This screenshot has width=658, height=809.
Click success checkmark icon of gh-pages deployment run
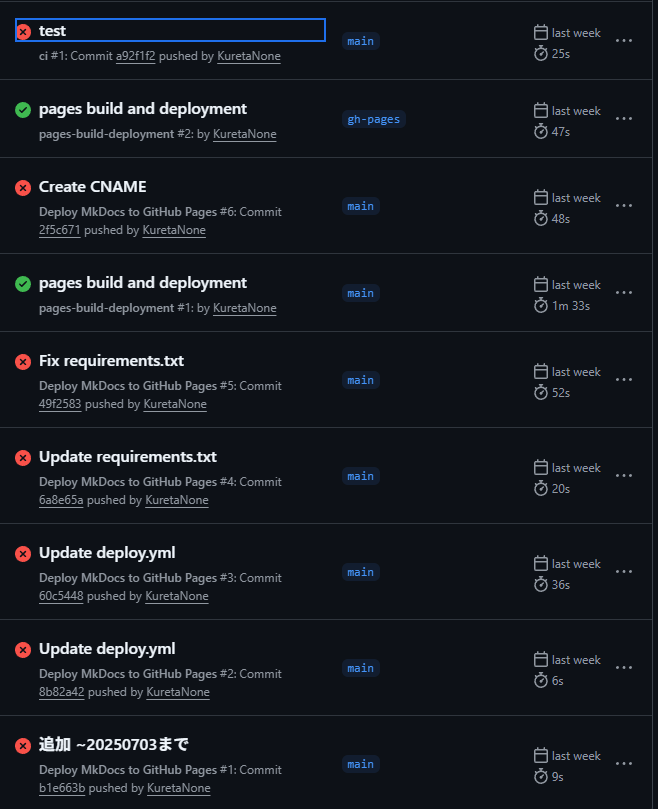(x=23, y=110)
